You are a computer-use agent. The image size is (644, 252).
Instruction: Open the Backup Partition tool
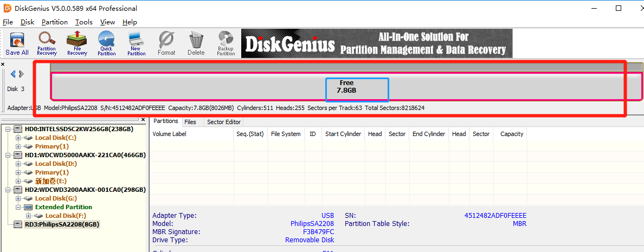tap(226, 44)
